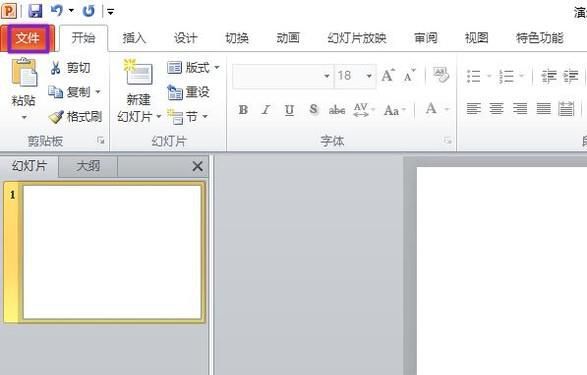
Task: Open the 剪贴板 dialog launcher
Action: tap(100, 140)
